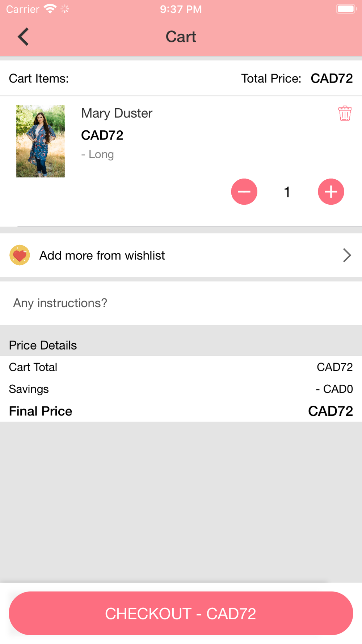Tap the Long variant label
Screen dimensions: 362x644
[97, 154]
